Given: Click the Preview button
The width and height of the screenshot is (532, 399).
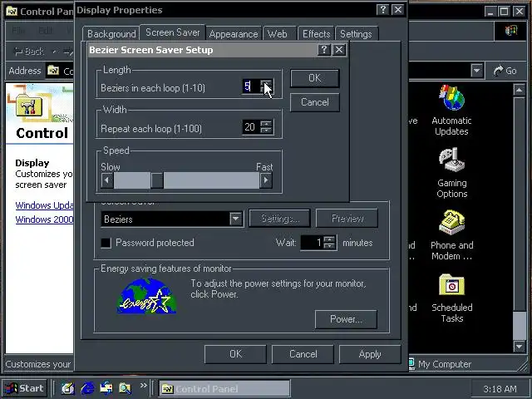Looking at the screenshot, I should 347,218.
